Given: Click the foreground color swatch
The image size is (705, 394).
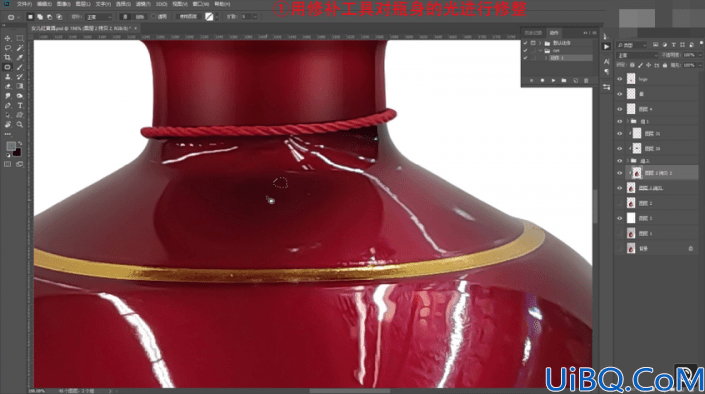Looking at the screenshot, I should (x=11, y=146).
